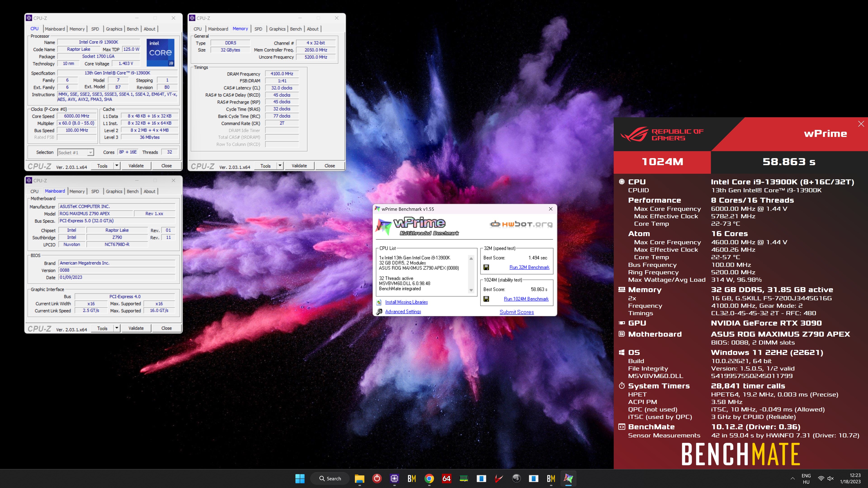This screenshot has height=488, width=868.
Task: Click the Intel Core i9 badge in CPU-Z
Action: click(160, 53)
